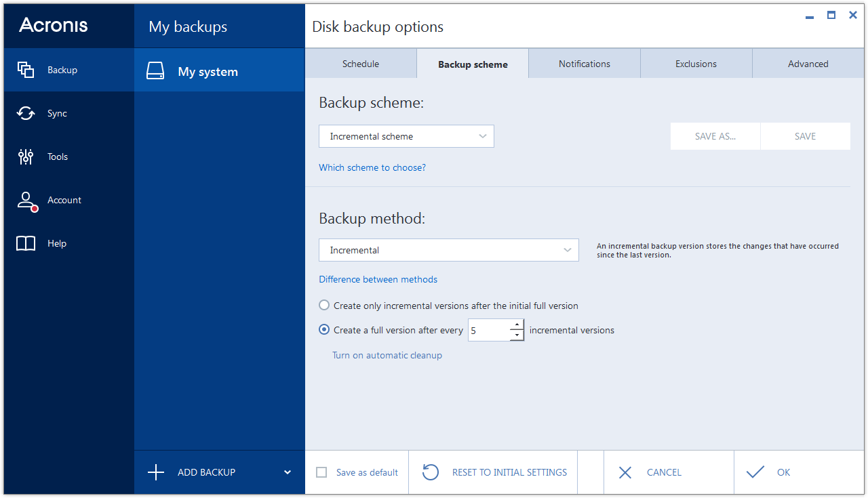868x498 pixels.
Task: Click the Cancel button label
Action: [665, 472]
